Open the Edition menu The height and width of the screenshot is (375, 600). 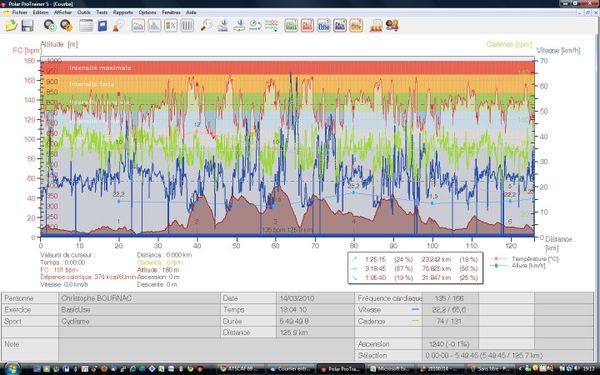coord(41,12)
